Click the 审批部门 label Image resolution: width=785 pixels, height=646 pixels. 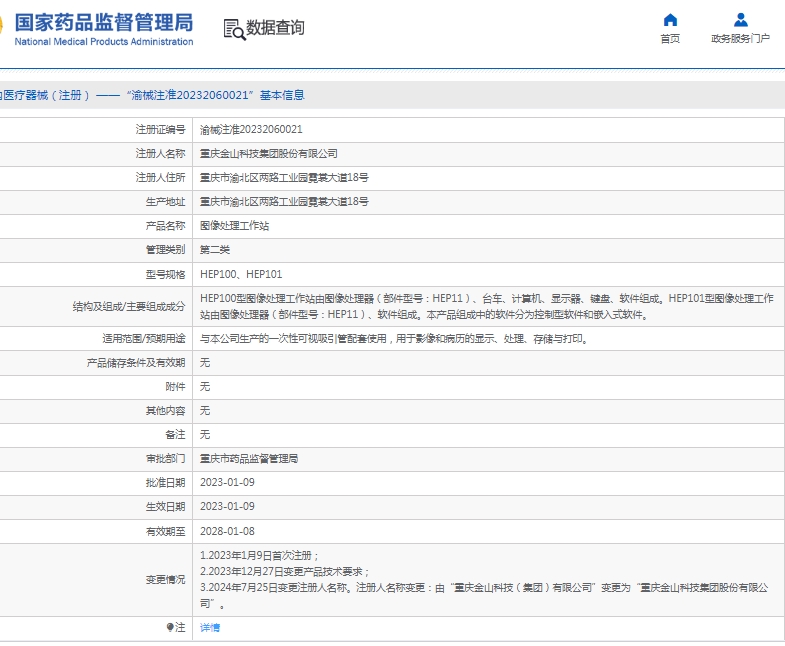point(165,459)
